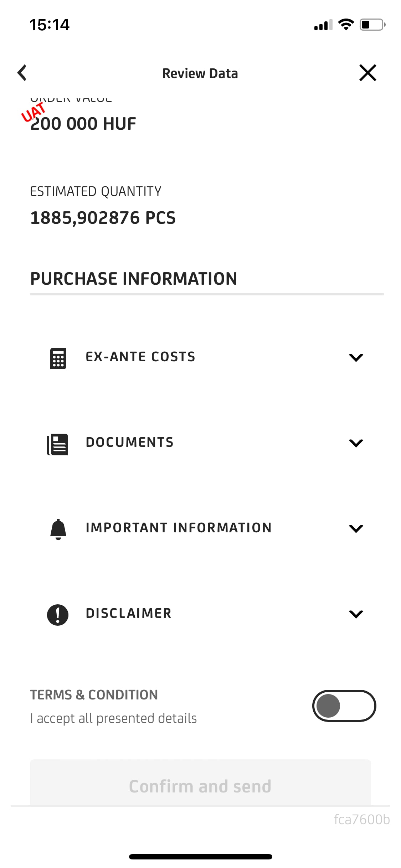Tap the Documents newspaper icon

(x=58, y=444)
